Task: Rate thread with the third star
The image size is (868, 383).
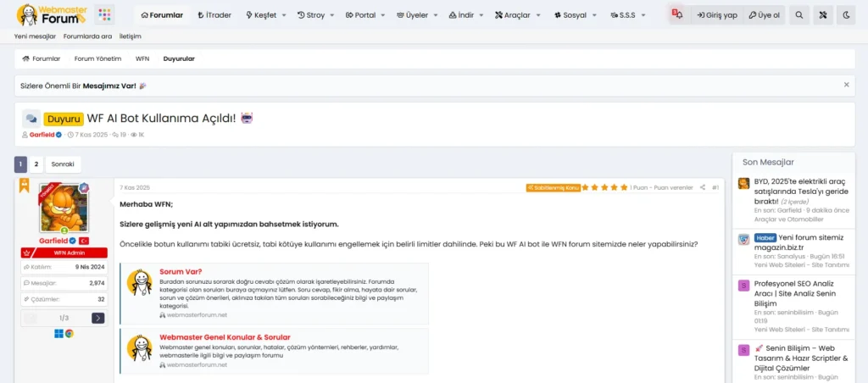Action: [x=605, y=187]
